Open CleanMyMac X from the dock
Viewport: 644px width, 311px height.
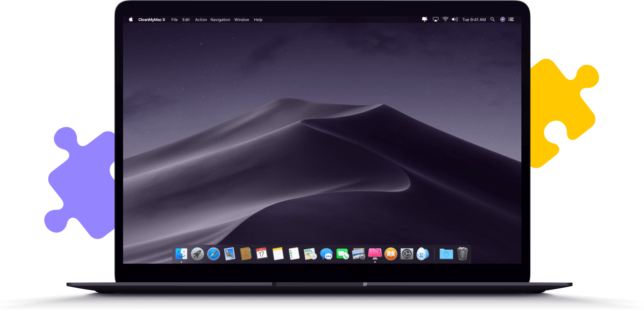[375, 254]
